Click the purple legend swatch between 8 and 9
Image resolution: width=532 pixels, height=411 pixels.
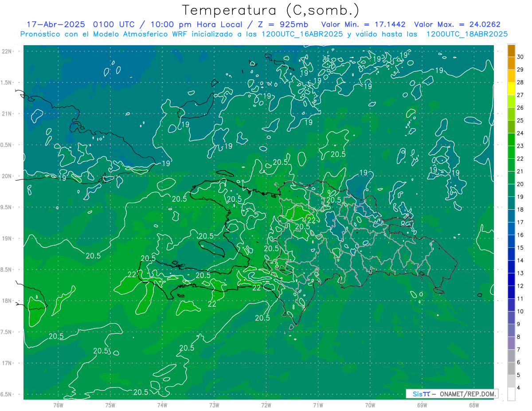pos(511,330)
